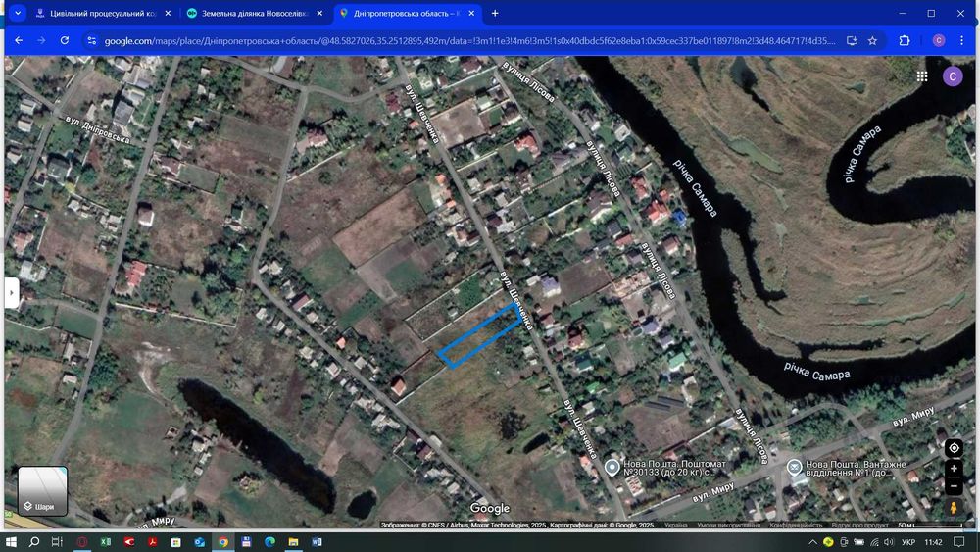
Task: Click the Google Maps URL address field
Action: click(x=469, y=40)
